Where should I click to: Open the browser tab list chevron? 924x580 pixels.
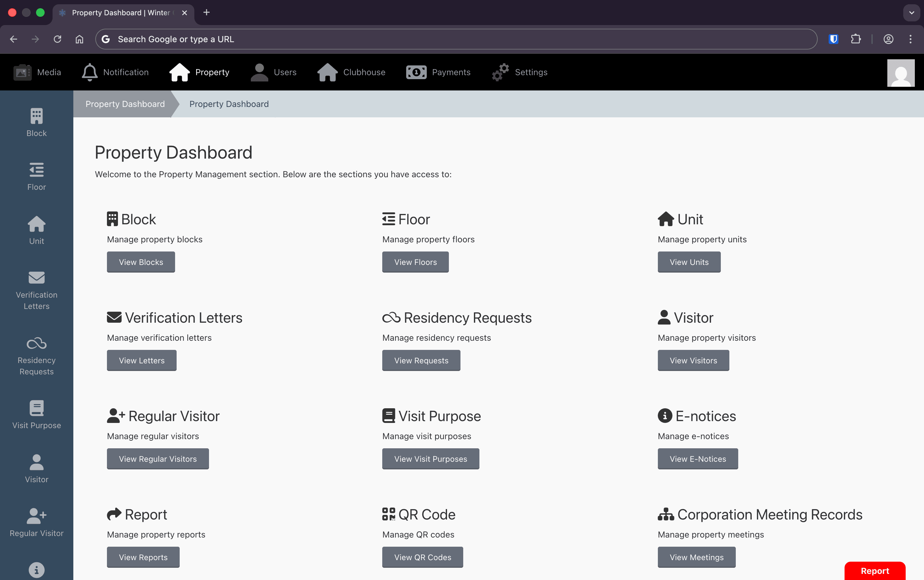click(912, 13)
